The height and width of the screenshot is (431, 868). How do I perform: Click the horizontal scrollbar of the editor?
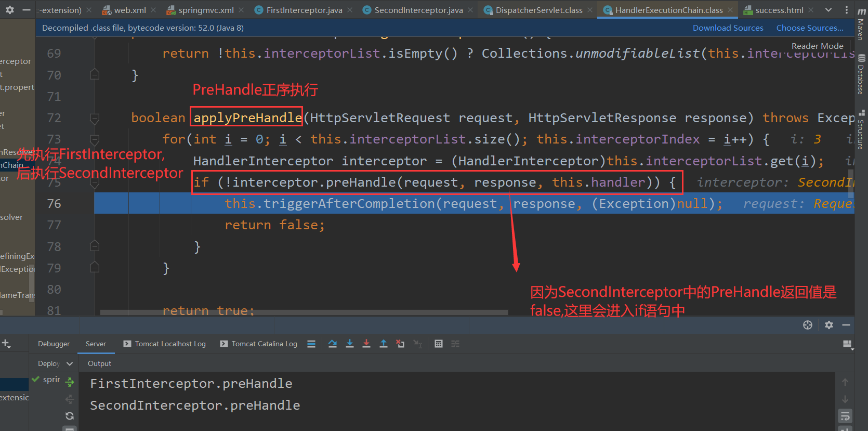[304, 312]
